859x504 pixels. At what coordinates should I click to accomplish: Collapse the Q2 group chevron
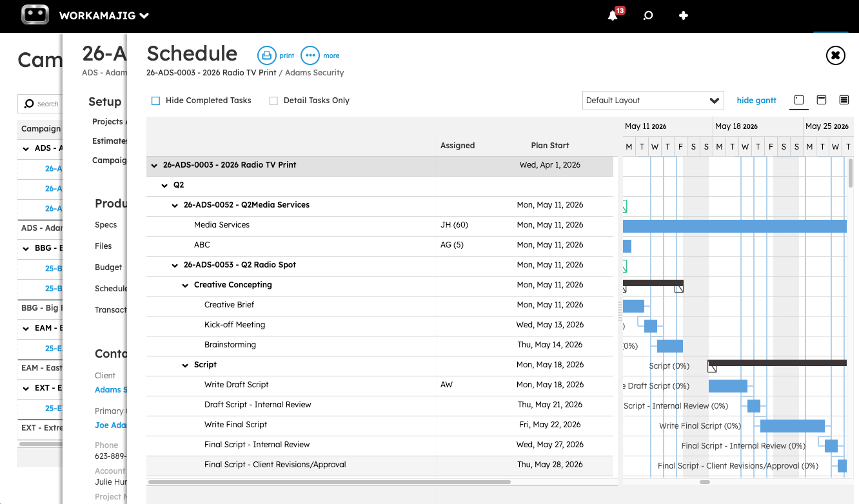tap(164, 186)
